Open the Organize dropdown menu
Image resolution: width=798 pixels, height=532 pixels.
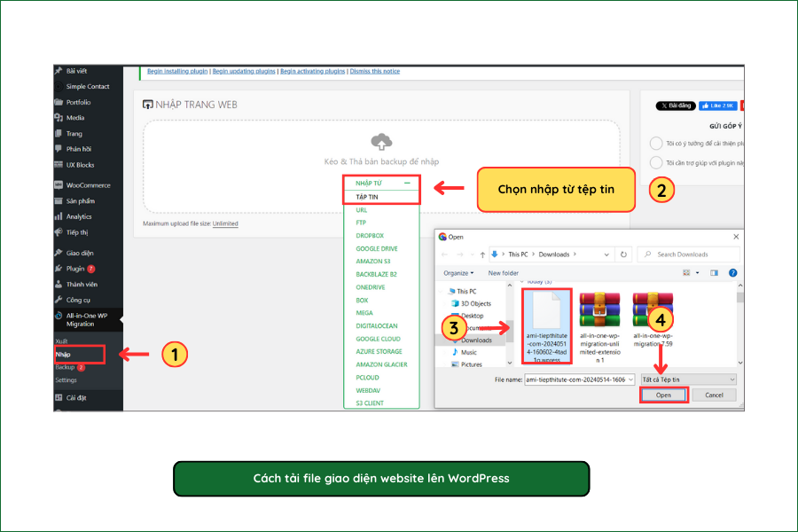point(458,273)
